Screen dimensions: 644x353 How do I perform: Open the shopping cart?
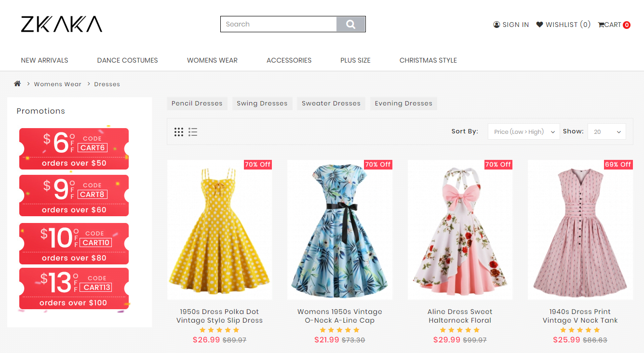614,25
